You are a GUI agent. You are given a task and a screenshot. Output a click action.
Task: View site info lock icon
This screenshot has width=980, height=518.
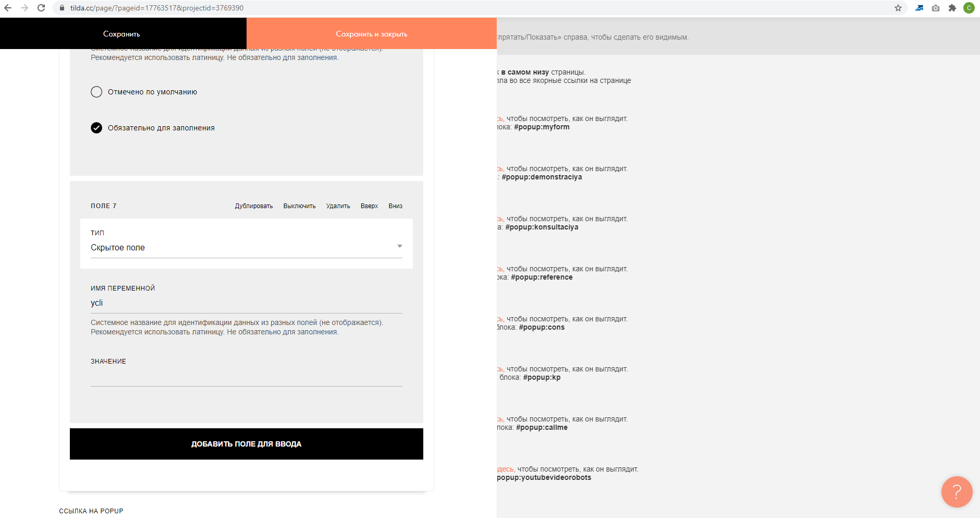62,8
